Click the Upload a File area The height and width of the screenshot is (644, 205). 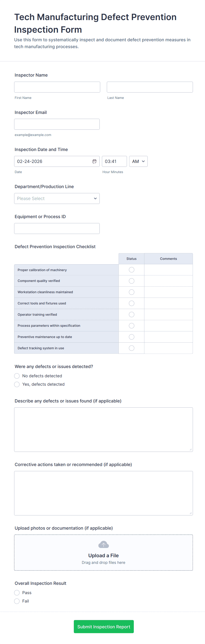click(103, 555)
